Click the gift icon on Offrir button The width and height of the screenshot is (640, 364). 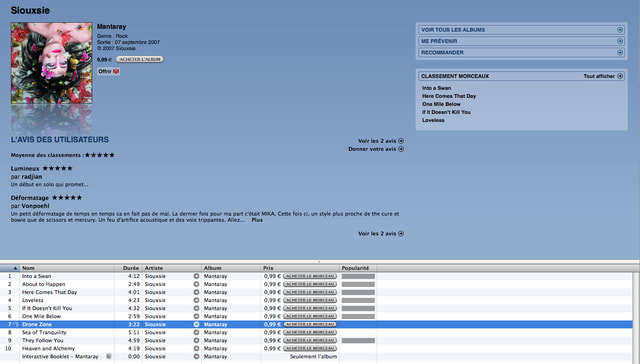click(x=116, y=71)
